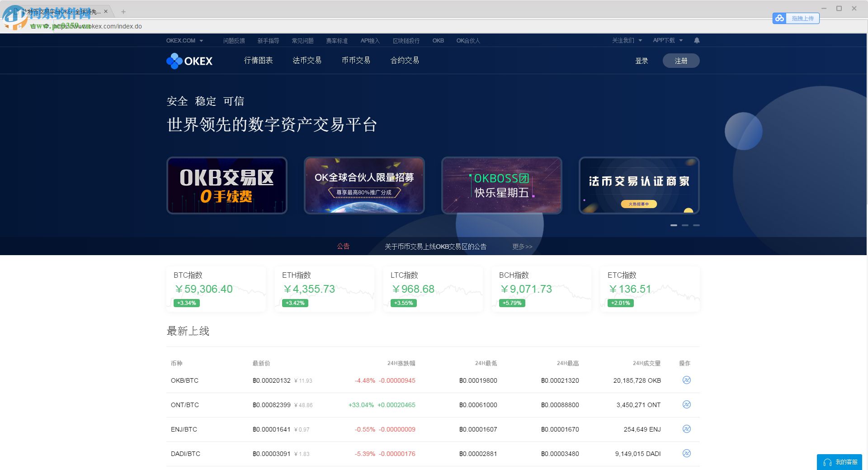Select the second carousel indicator
868x470 pixels.
(x=685, y=225)
